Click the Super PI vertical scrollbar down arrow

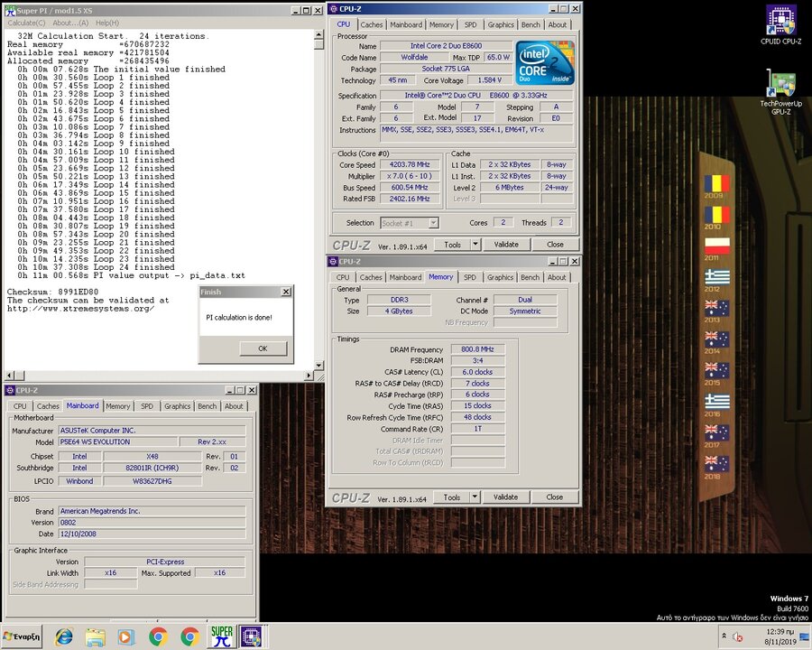(x=319, y=365)
